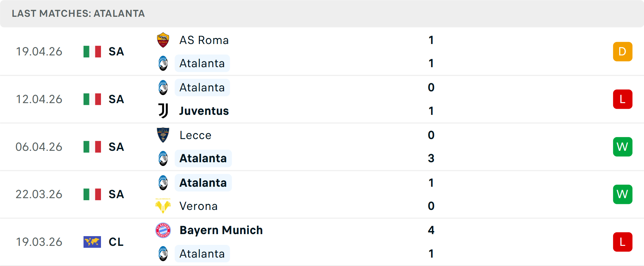Click the Lecce club crest
Screen dimensions: 644x266
coord(163,135)
